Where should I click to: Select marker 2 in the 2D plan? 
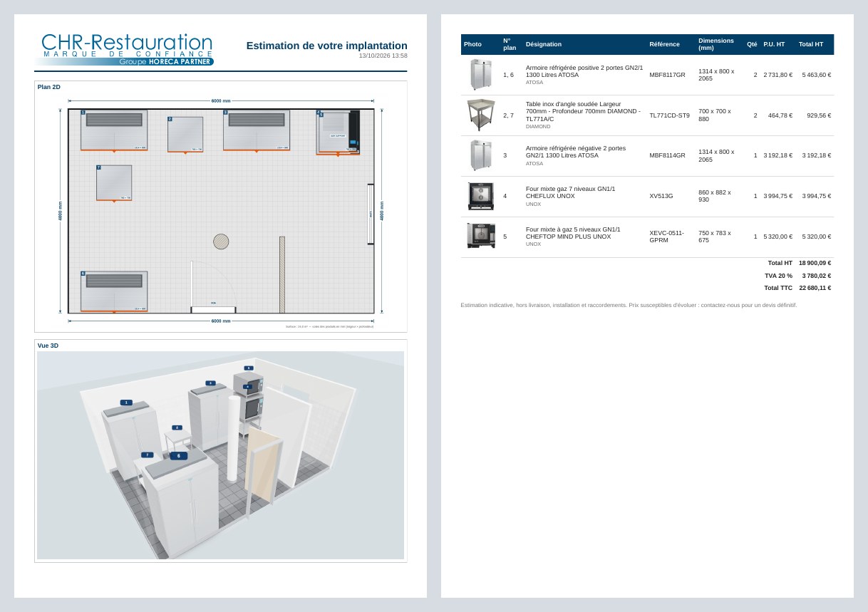(170, 120)
